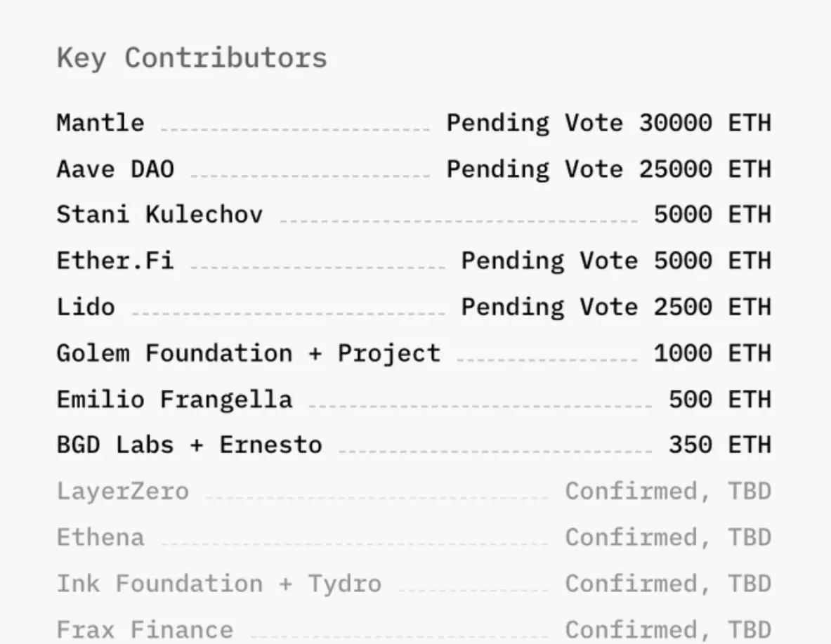831x644 pixels.
Task: Open the BGD Labs + Ernesto entry
Action: [x=189, y=445]
